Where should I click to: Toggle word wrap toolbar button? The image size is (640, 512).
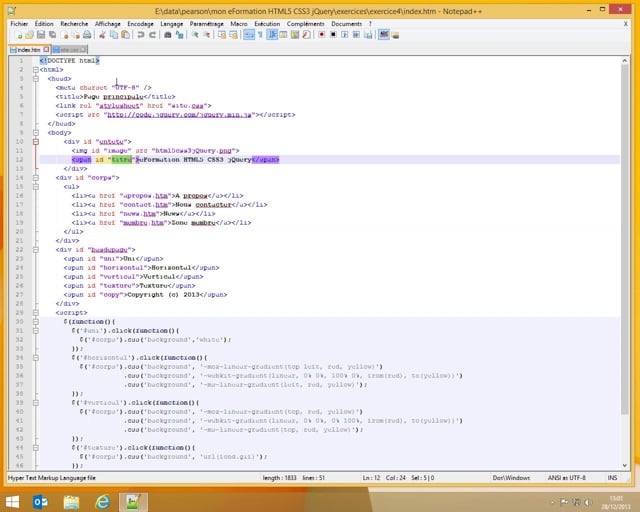tap(249, 35)
